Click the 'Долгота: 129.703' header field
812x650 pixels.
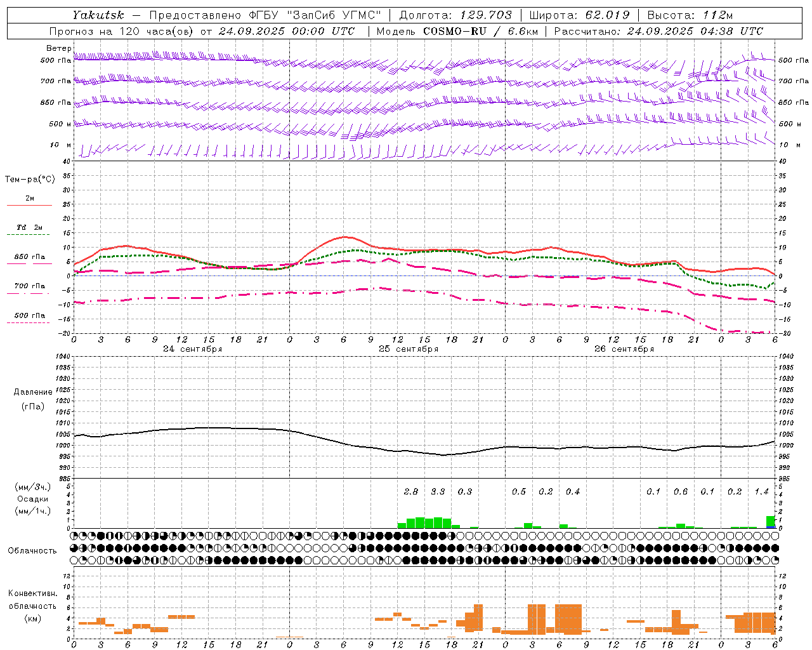pyautogui.click(x=455, y=15)
